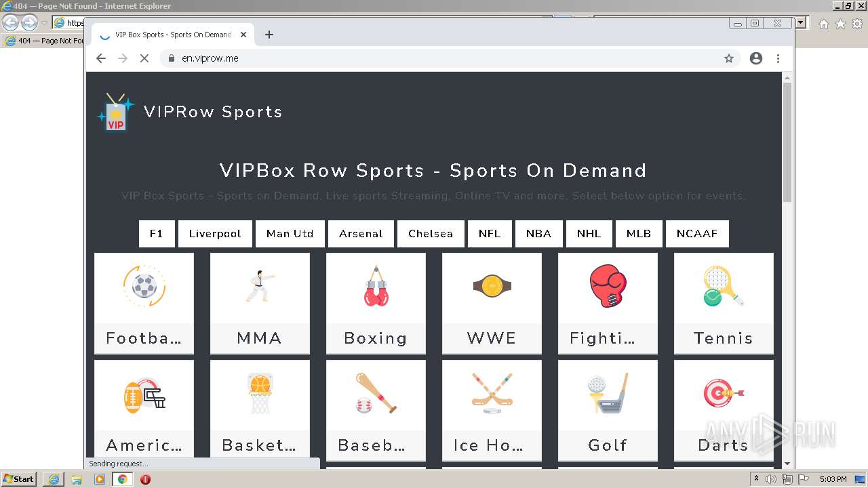Open File Explorer from the taskbar
868x488 pixels.
[x=77, y=479]
